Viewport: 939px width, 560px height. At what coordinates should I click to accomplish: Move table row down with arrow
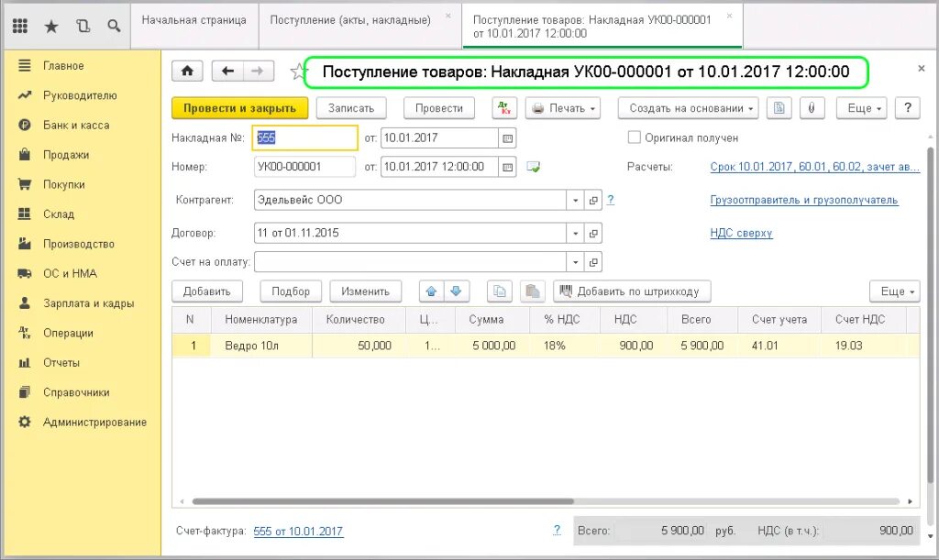click(456, 291)
